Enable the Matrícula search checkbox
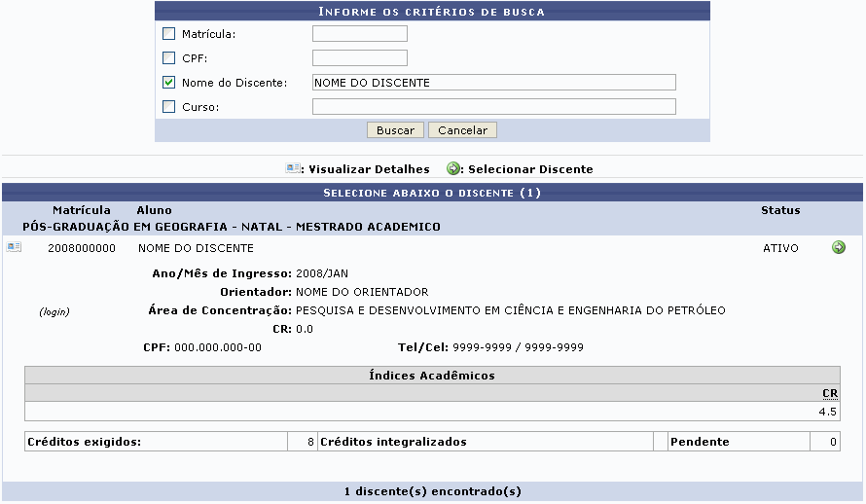Image resolution: width=866 pixels, height=504 pixels. point(169,34)
